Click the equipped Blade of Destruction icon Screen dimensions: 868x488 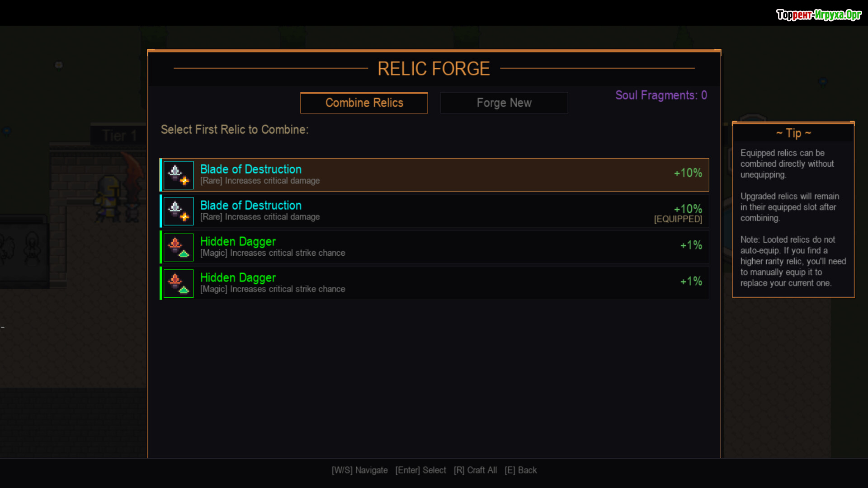coord(178,211)
